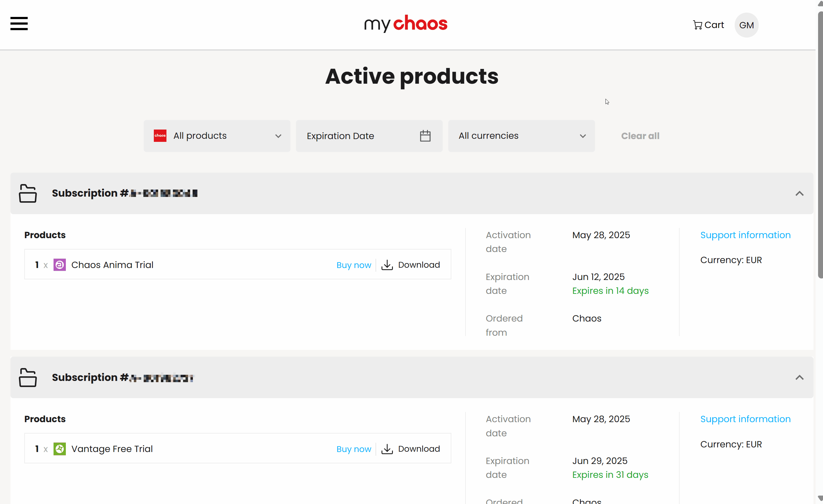Viewport: 823px width, 504px height.
Task: Click folder icon of first subscription
Action: click(28, 193)
